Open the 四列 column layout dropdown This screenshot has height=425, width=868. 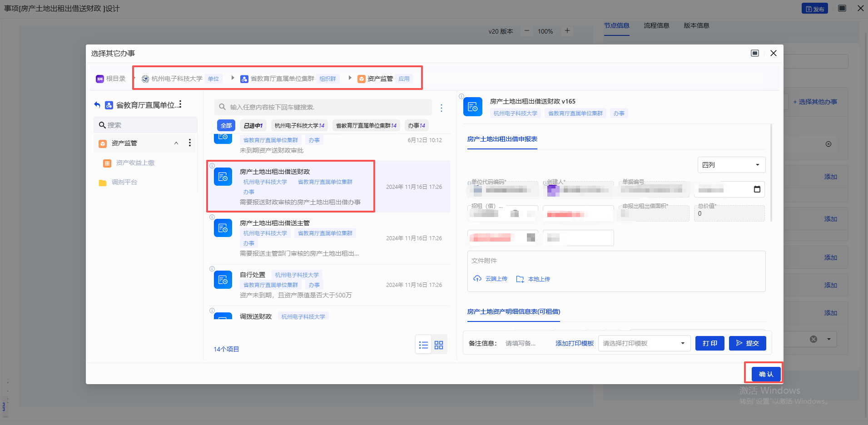pos(731,165)
